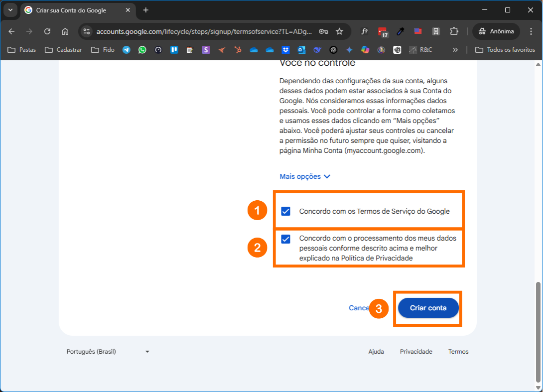Click the Dropbox bookmark icon
This screenshot has height=392, width=543.
tap(285, 50)
